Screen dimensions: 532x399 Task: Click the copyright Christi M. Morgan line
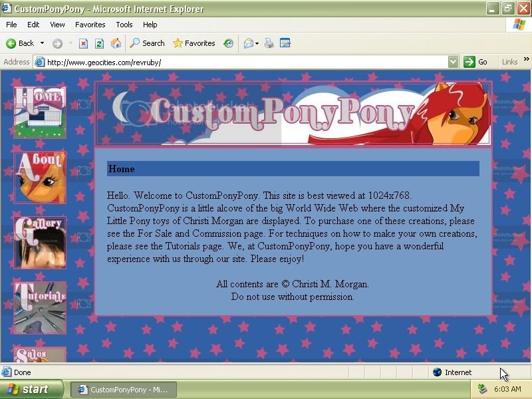(x=293, y=284)
